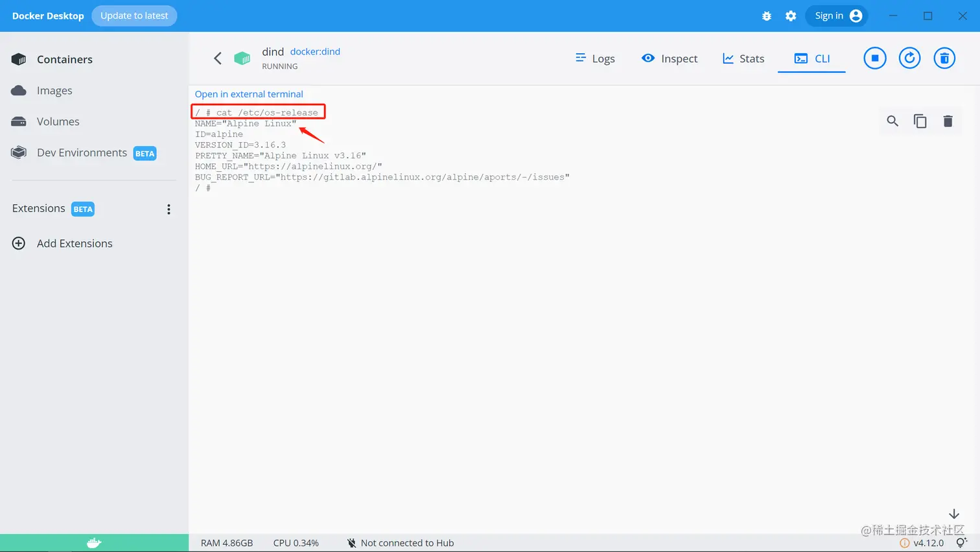Click the PRETTY_NAME terminal output line

point(281,156)
